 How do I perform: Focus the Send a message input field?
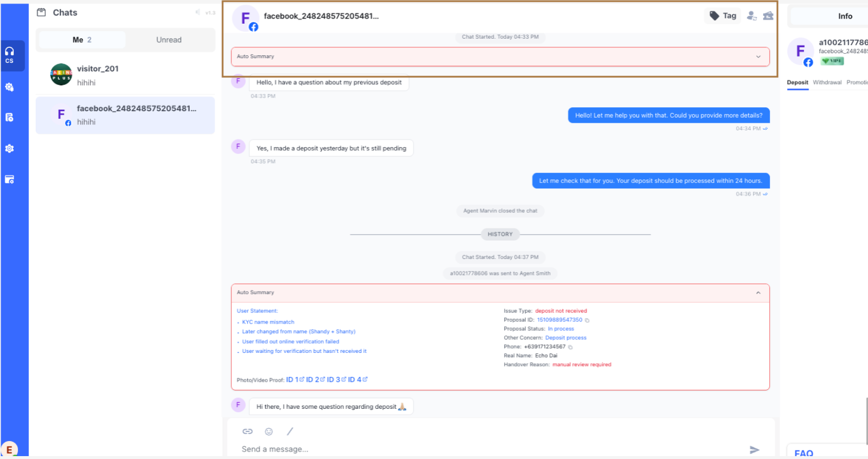[x=490, y=449]
